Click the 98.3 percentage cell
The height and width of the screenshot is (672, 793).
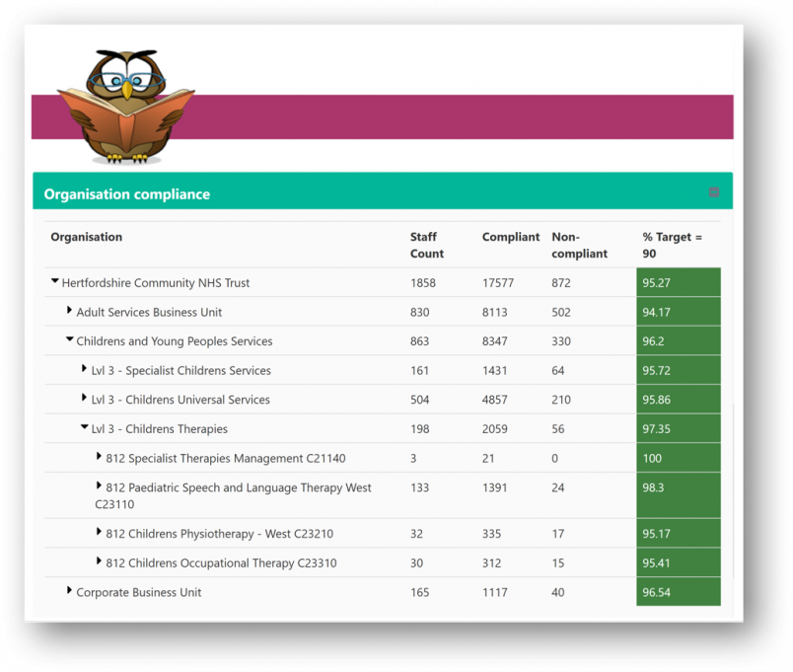(x=679, y=495)
